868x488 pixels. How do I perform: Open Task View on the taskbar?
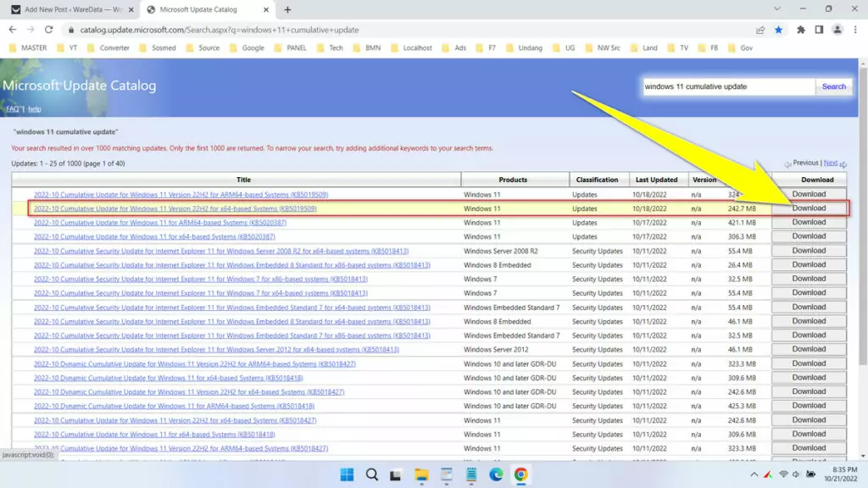click(x=395, y=474)
